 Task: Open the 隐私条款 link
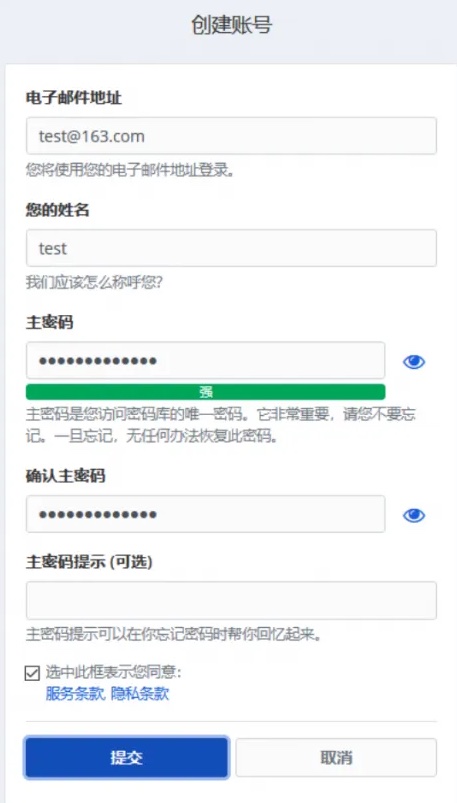pos(140,694)
